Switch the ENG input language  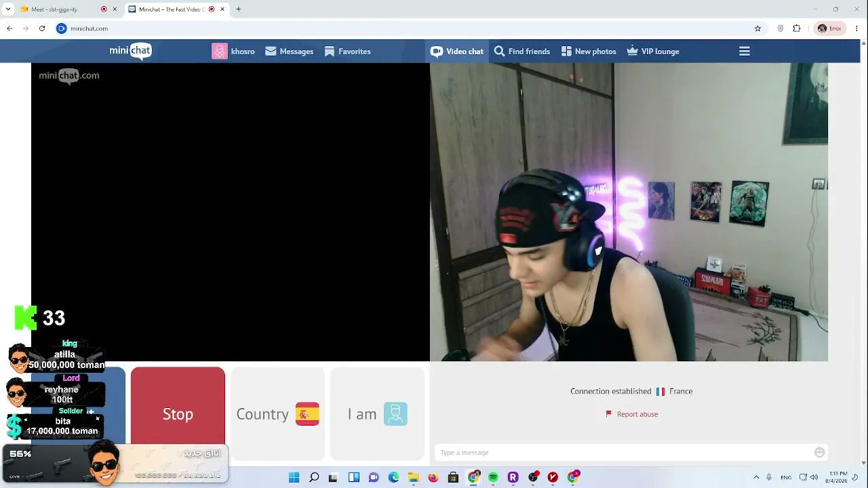coord(786,478)
